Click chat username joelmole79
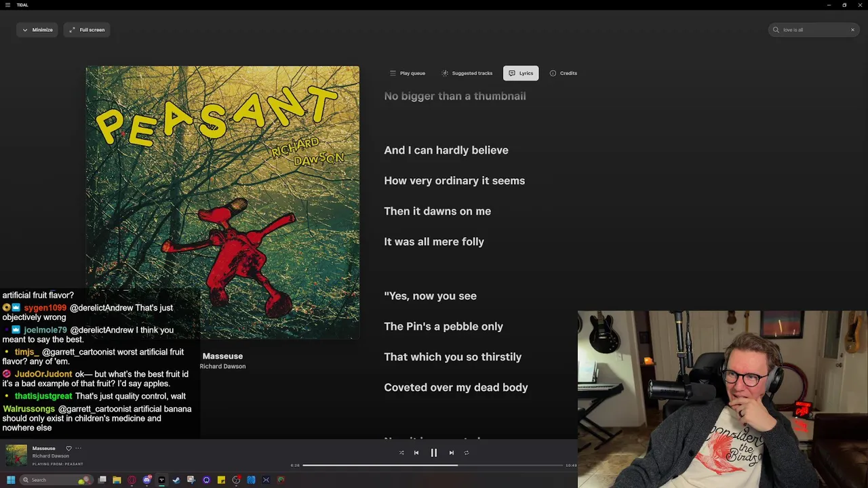The height and width of the screenshot is (488, 868). 45,330
